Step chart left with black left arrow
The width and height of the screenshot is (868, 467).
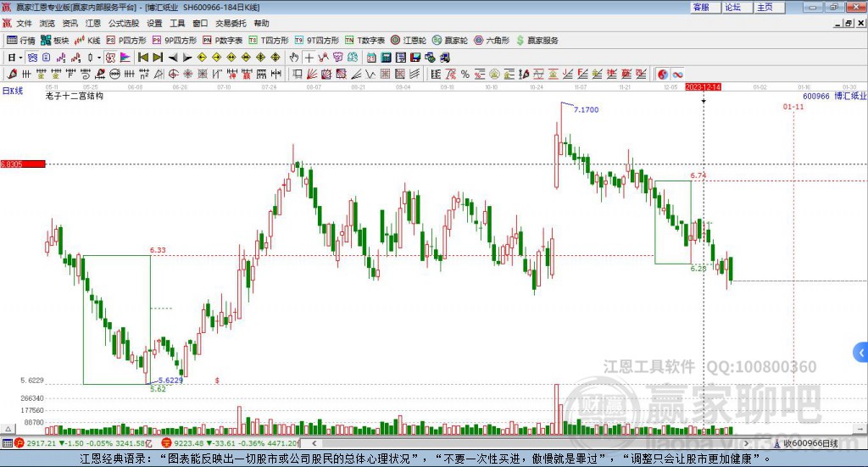tap(173, 58)
